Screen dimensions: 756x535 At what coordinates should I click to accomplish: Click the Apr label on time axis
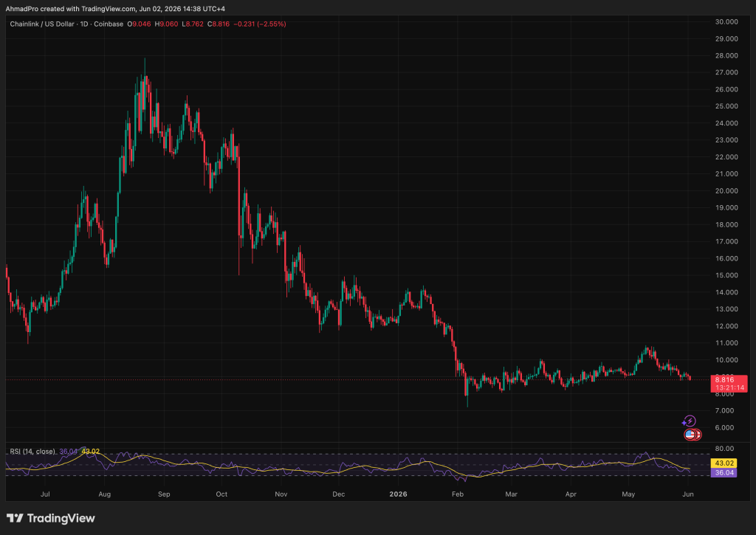(x=571, y=494)
